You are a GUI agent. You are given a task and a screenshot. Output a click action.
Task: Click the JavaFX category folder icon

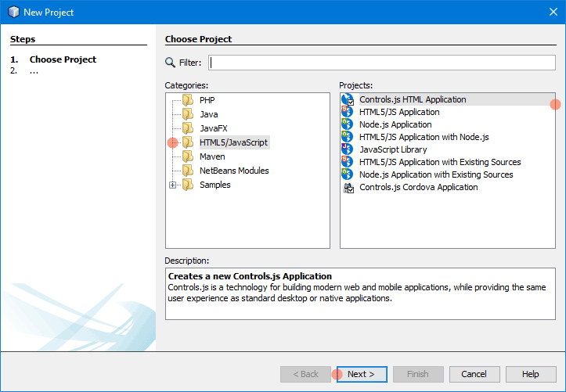tap(188, 128)
